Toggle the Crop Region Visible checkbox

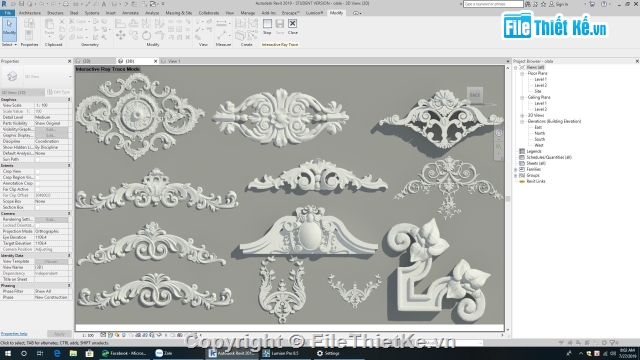click(37, 178)
